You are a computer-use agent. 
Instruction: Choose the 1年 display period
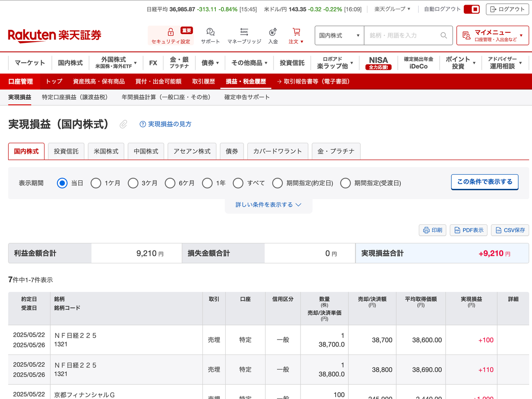coord(207,183)
